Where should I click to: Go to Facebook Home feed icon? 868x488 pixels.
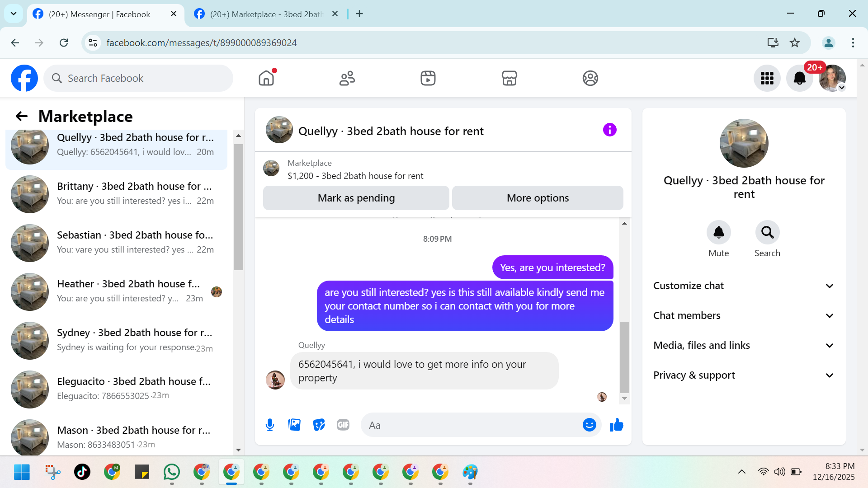coord(266,78)
